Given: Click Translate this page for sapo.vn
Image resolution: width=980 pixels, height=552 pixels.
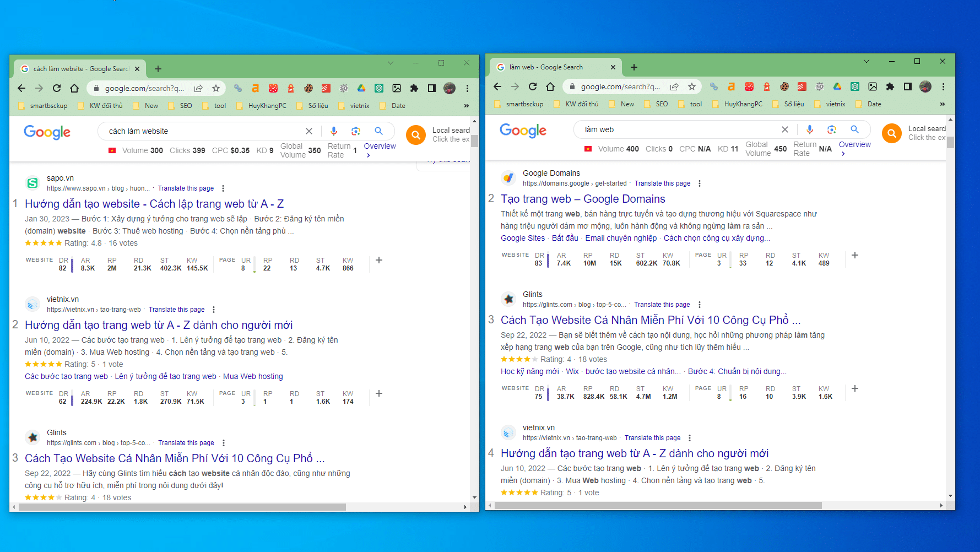Looking at the screenshot, I should 186,188.
